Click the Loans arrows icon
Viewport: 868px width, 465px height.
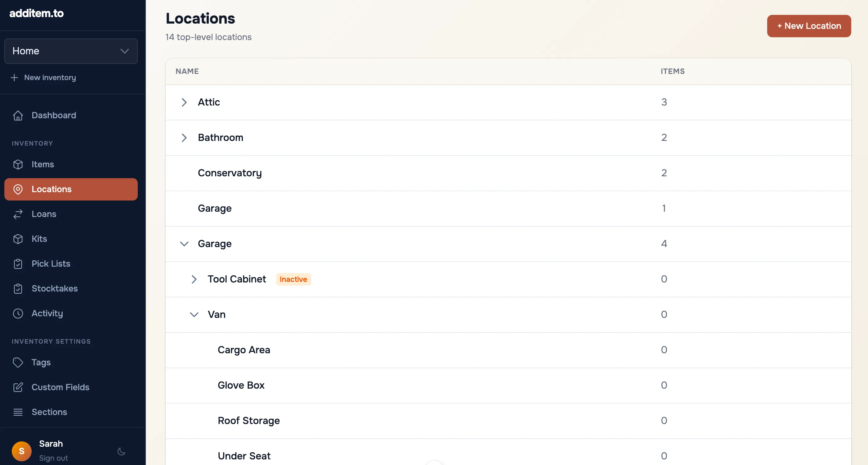[x=18, y=214]
